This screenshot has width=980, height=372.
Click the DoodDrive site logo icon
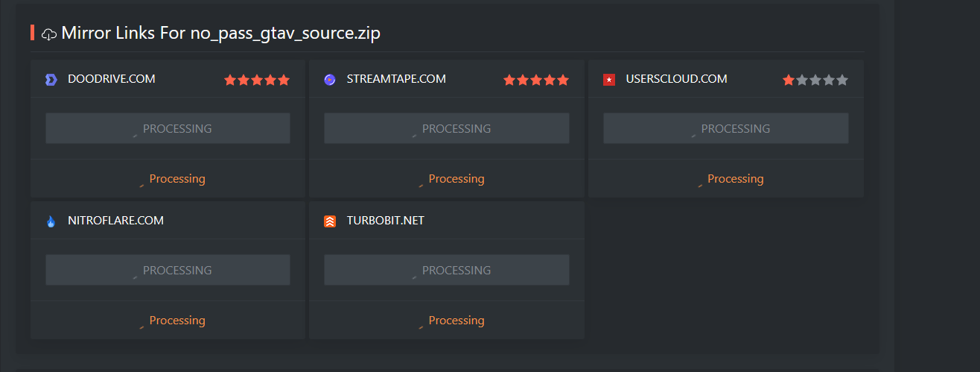[x=51, y=80]
